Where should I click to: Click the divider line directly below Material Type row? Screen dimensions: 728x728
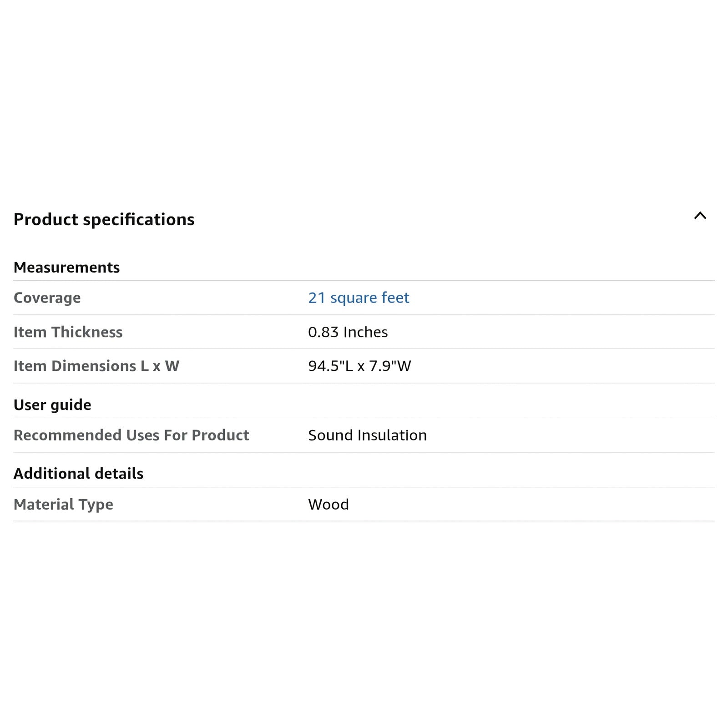point(364,521)
